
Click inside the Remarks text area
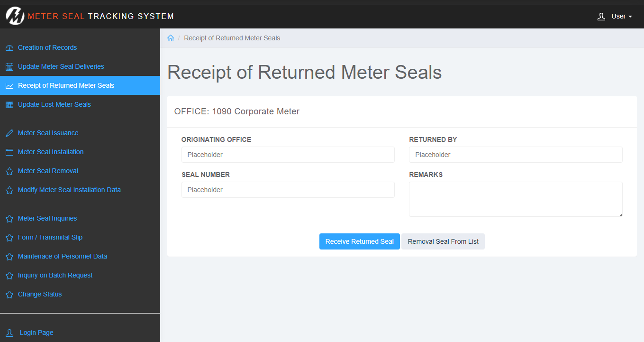pyautogui.click(x=515, y=199)
